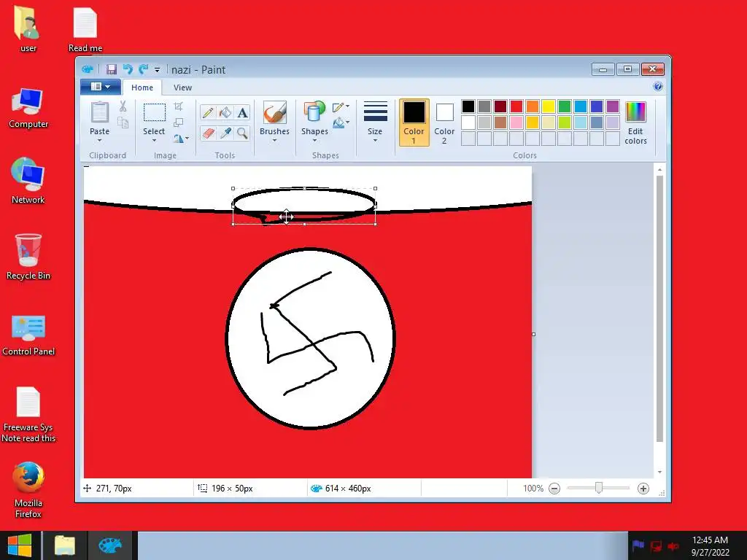Screen dimensions: 747x560
Task: Click the Paste clipboard icon
Action: click(99, 112)
